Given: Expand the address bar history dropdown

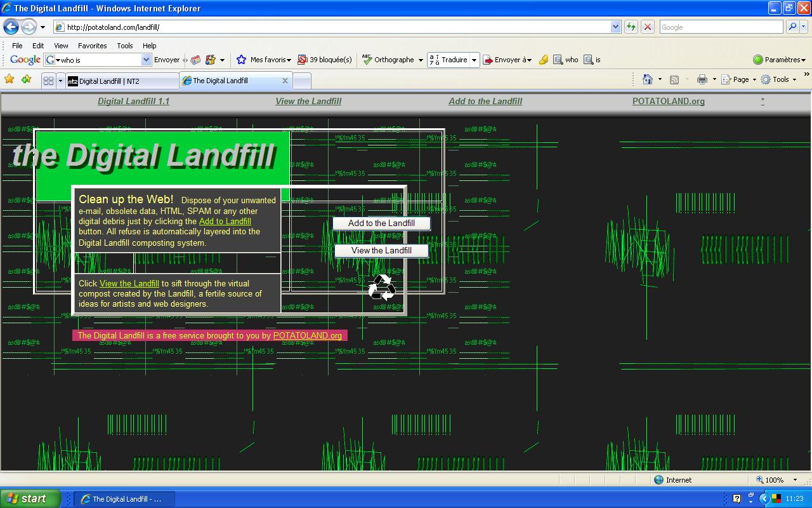Looking at the screenshot, I should [x=615, y=27].
